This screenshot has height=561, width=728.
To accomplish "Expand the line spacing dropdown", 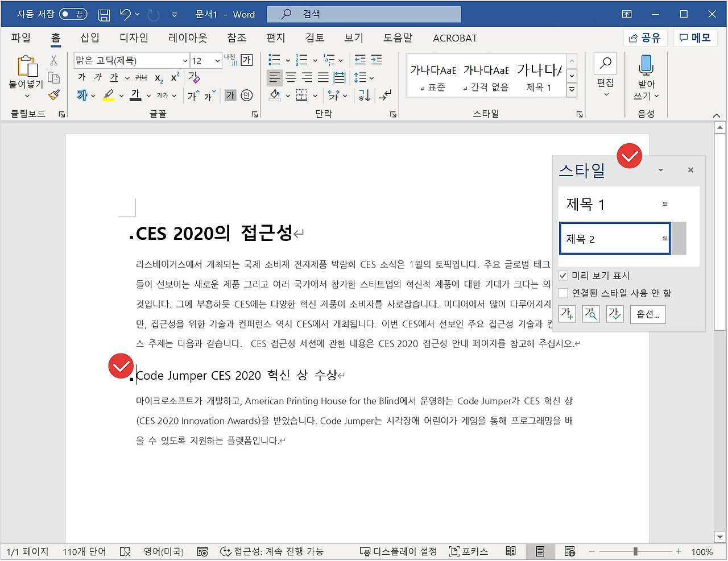I will [372, 78].
